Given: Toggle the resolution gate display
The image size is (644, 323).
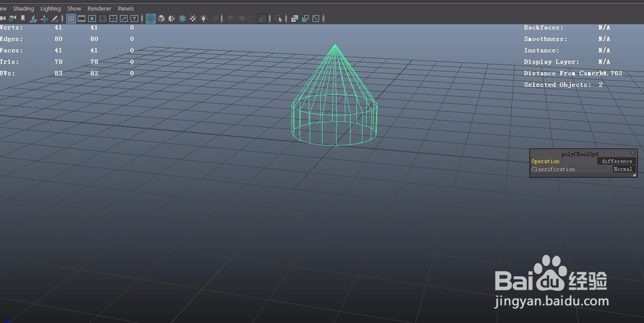Looking at the screenshot, I should tap(92, 19).
